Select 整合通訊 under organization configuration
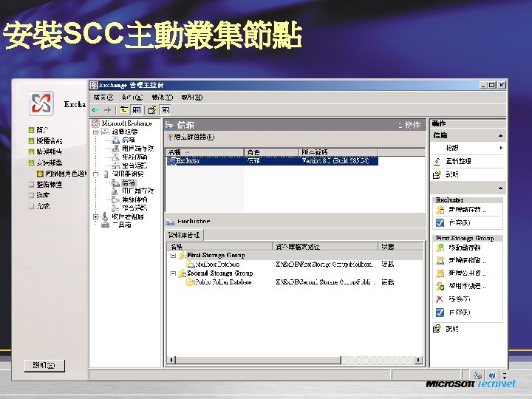 point(134,166)
